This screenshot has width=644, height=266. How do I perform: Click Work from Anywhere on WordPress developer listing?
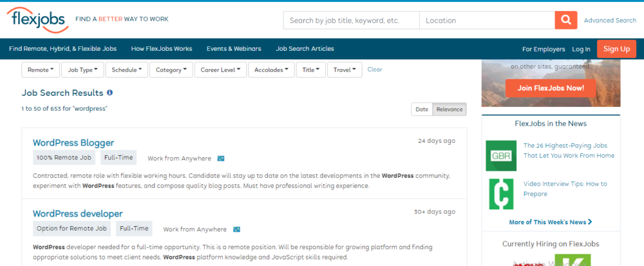tap(194, 229)
